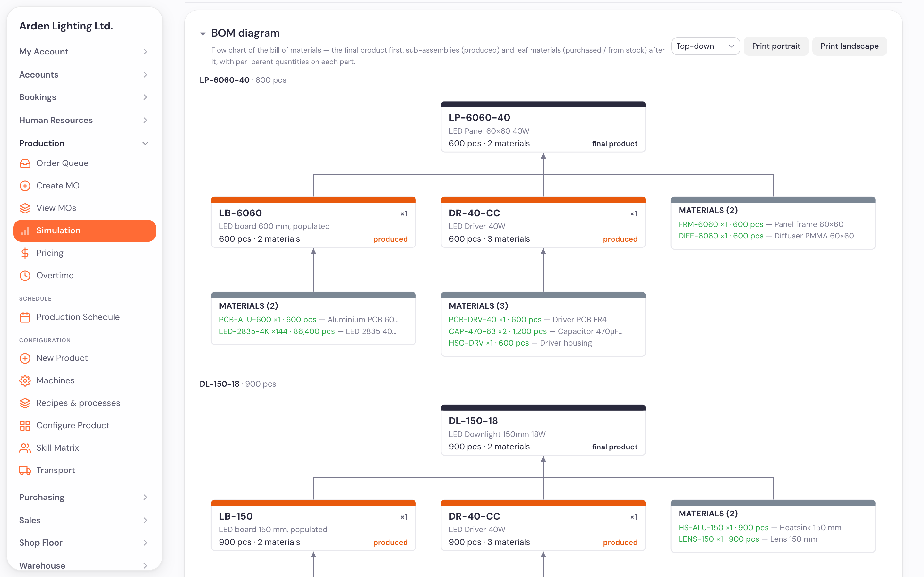Expand the Purchasing sidebar group
The image size is (924, 577).
click(x=84, y=497)
